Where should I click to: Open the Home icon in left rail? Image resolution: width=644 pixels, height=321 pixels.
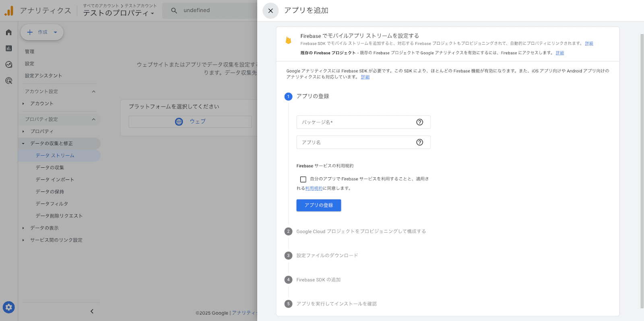tap(9, 32)
